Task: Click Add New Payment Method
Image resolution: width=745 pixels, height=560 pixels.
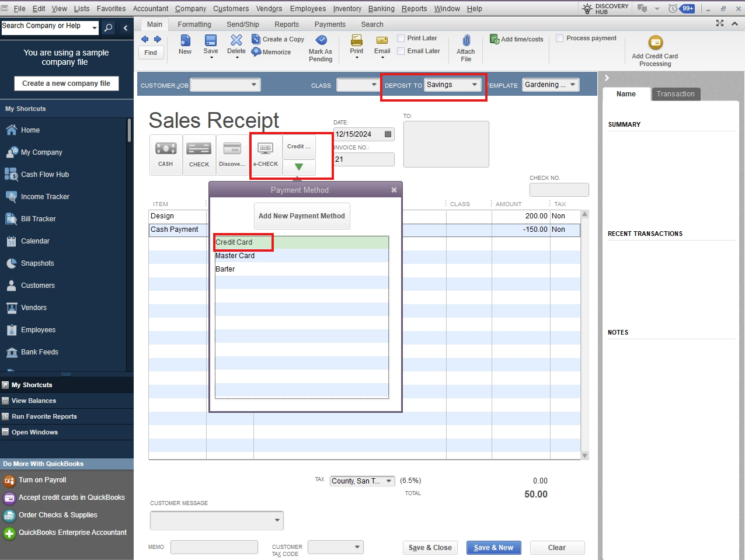Action: click(x=302, y=216)
